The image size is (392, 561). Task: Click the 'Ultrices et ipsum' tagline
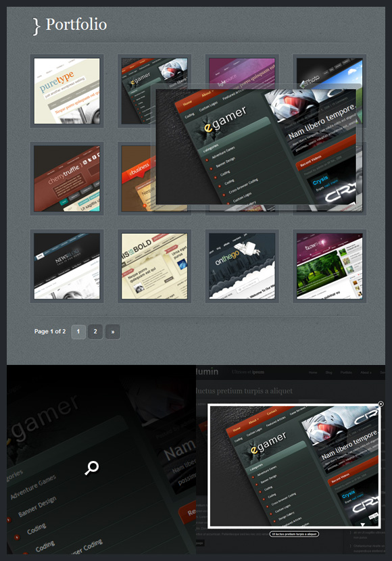click(248, 372)
